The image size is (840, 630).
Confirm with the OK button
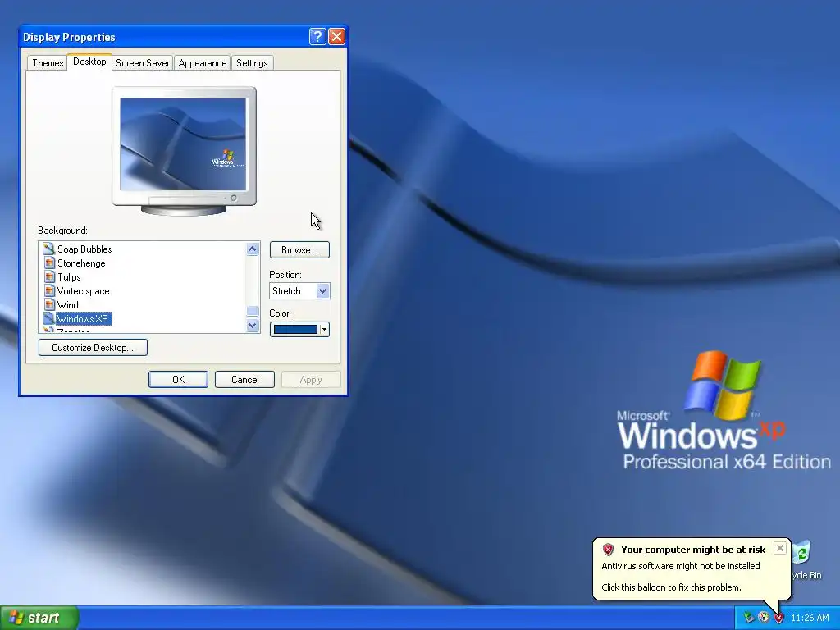(178, 379)
